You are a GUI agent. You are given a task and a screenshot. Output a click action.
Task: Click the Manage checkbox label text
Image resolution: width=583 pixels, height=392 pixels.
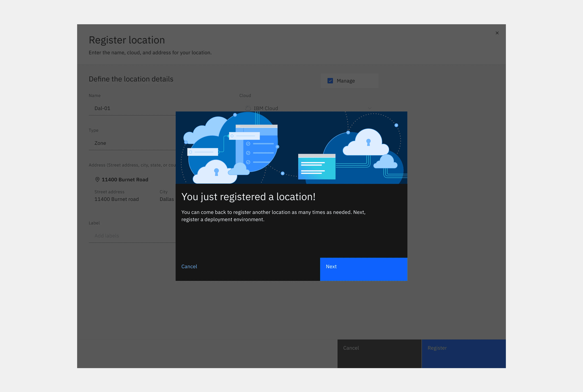click(x=346, y=81)
